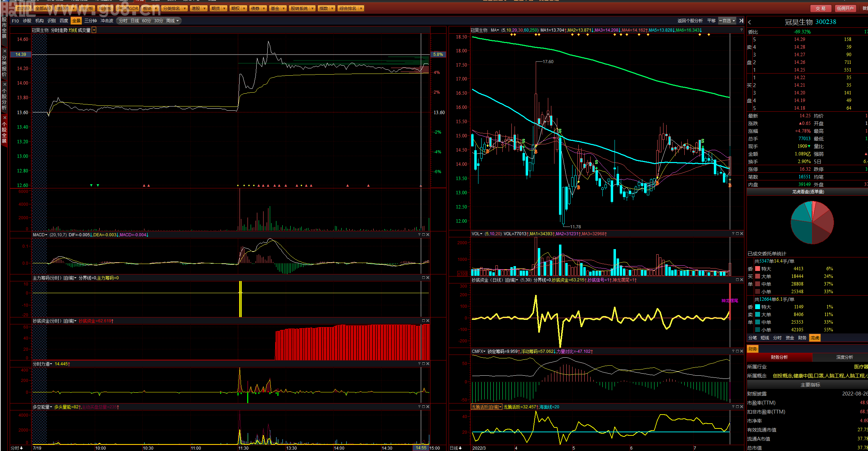This screenshot has height=451, width=868.
Task: Expand the 期货 dropdown
Action: pyautogui.click(x=224, y=8)
